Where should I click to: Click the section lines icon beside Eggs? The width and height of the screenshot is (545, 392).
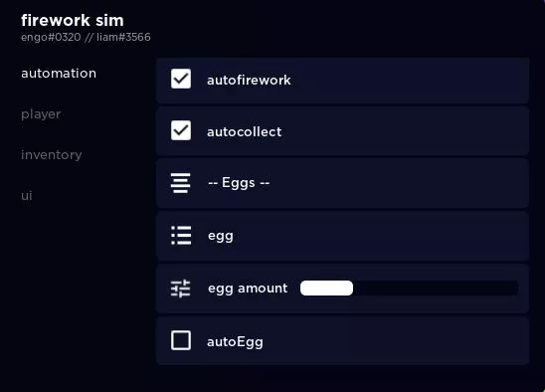pyautogui.click(x=181, y=183)
